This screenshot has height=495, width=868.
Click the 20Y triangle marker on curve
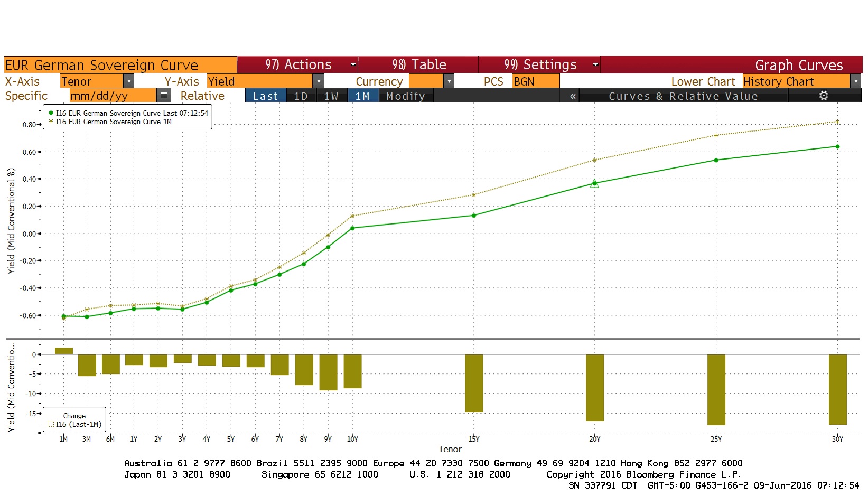coord(594,183)
